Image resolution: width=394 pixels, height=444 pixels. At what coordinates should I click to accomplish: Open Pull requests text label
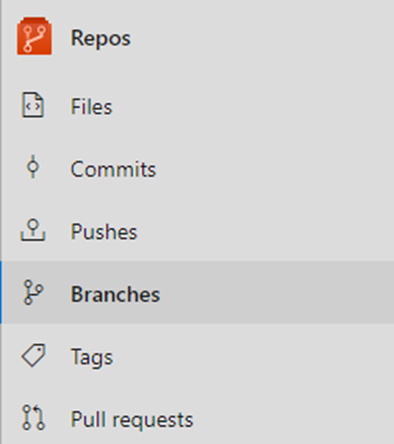[132, 419]
